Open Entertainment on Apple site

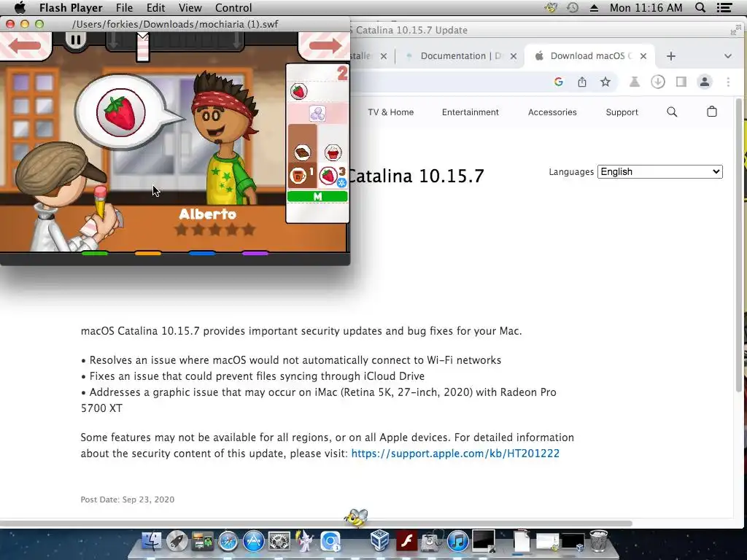[x=471, y=112]
